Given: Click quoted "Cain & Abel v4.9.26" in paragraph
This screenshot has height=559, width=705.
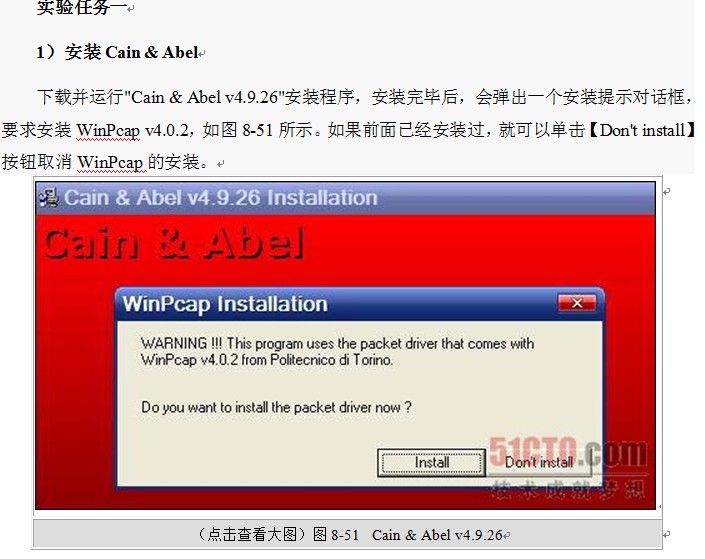Looking at the screenshot, I should pos(204,97).
